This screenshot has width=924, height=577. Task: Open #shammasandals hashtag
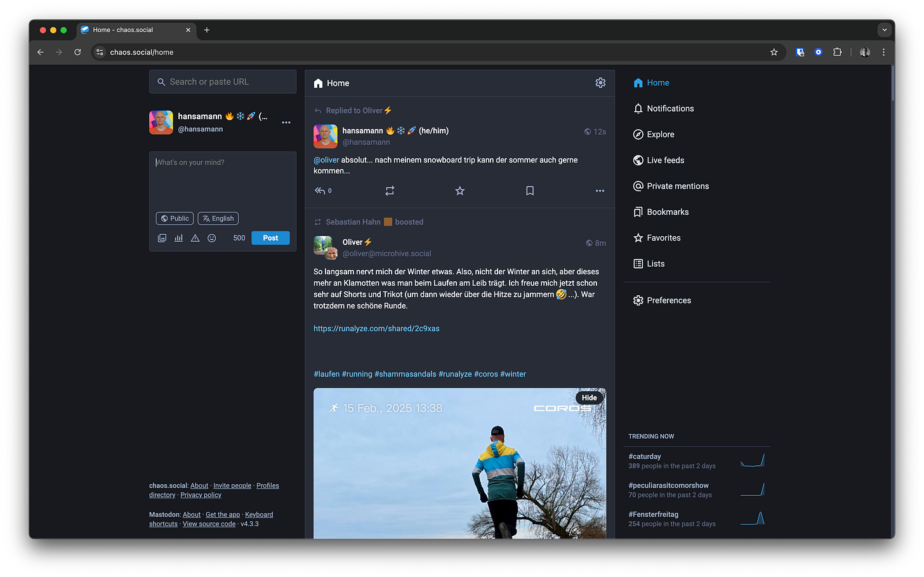pyautogui.click(x=406, y=375)
